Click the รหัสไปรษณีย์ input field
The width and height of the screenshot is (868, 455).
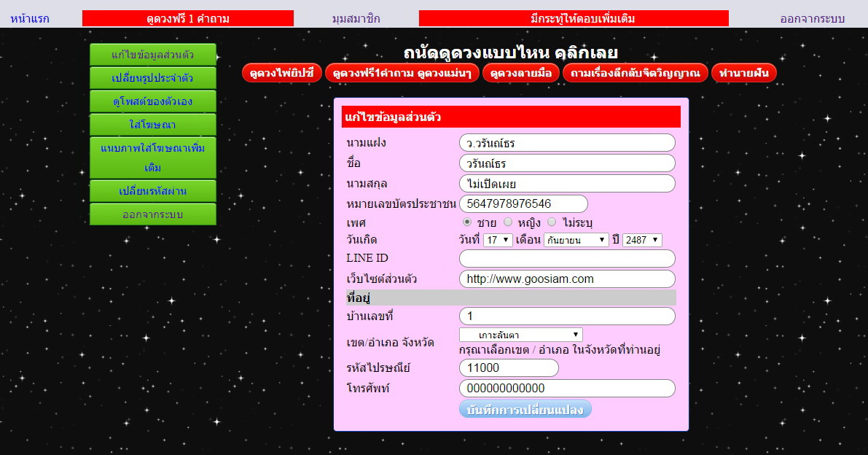click(509, 368)
